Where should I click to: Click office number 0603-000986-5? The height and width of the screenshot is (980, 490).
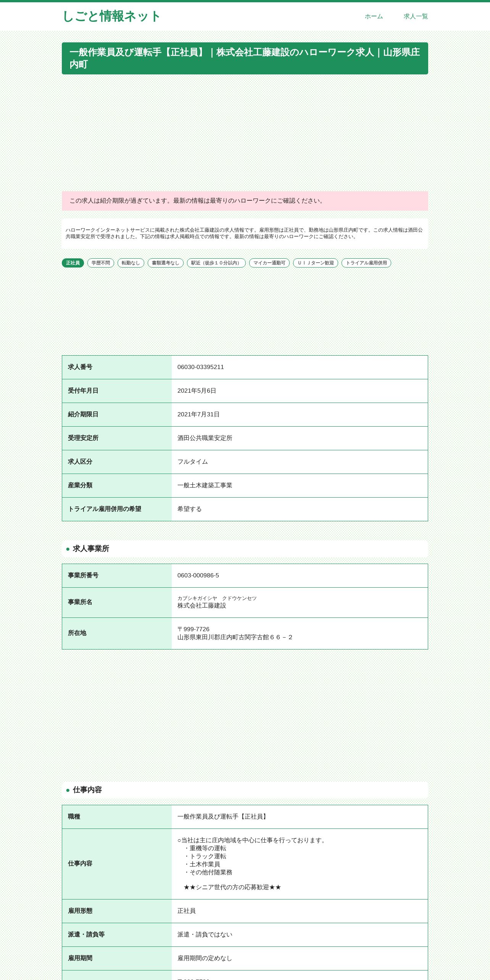coord(198,575)
